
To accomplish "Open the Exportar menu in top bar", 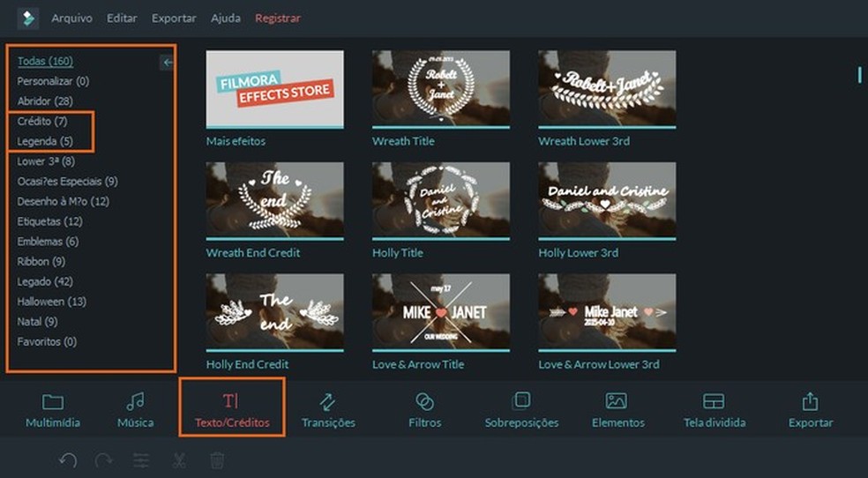I will [x=174, y=19].
